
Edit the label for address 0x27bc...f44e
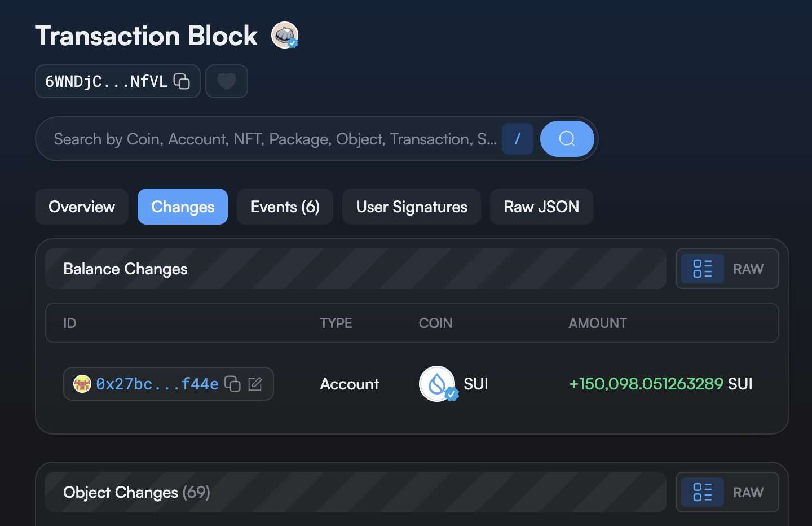pos(255,384)
